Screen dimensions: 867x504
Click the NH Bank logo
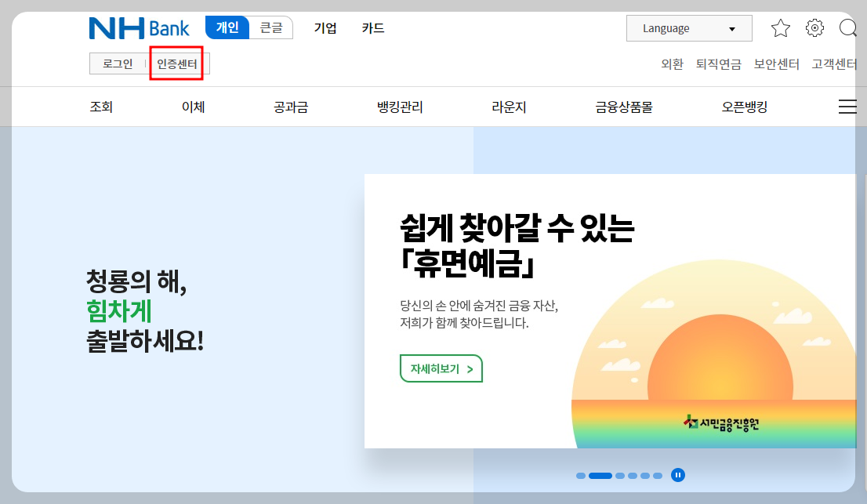pos(139,28)
